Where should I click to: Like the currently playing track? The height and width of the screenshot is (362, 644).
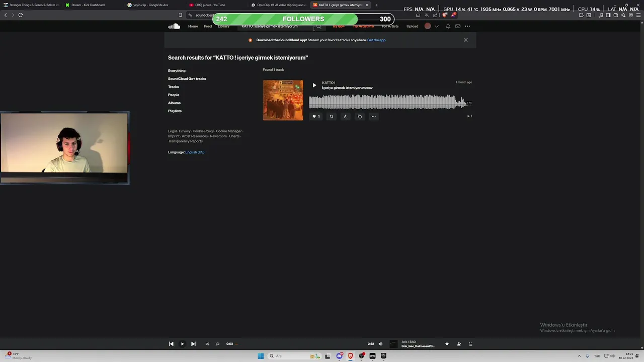(x=447, y=344)
